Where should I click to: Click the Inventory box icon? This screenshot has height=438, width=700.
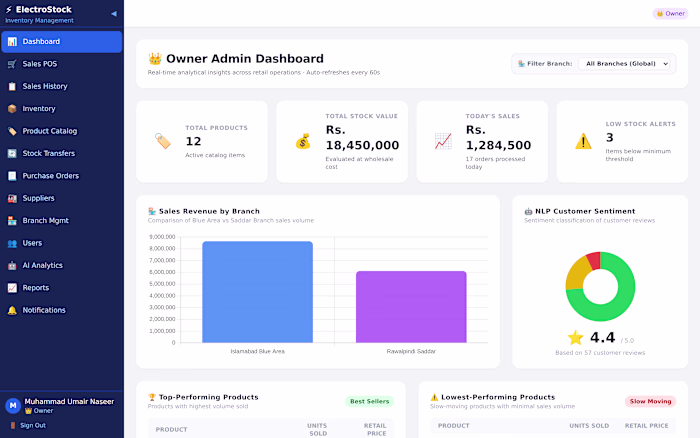tap(12, 108)
